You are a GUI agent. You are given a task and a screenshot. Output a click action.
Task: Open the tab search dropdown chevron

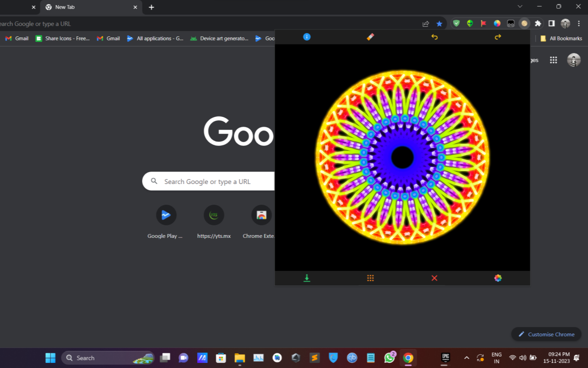520,7
